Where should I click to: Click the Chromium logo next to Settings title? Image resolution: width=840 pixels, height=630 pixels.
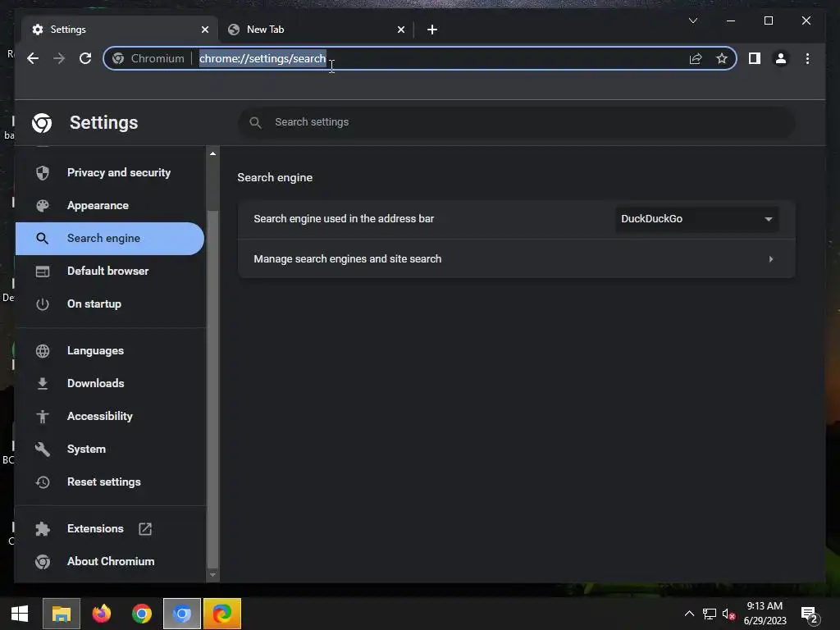(42, 123)
